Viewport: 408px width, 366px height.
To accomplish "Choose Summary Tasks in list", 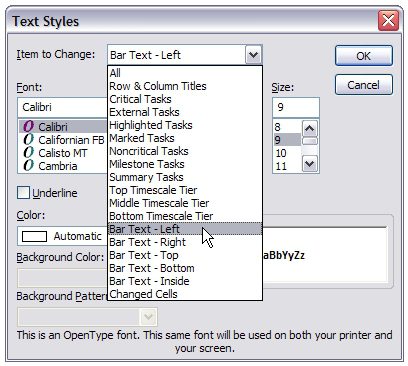I will [185, 177].
